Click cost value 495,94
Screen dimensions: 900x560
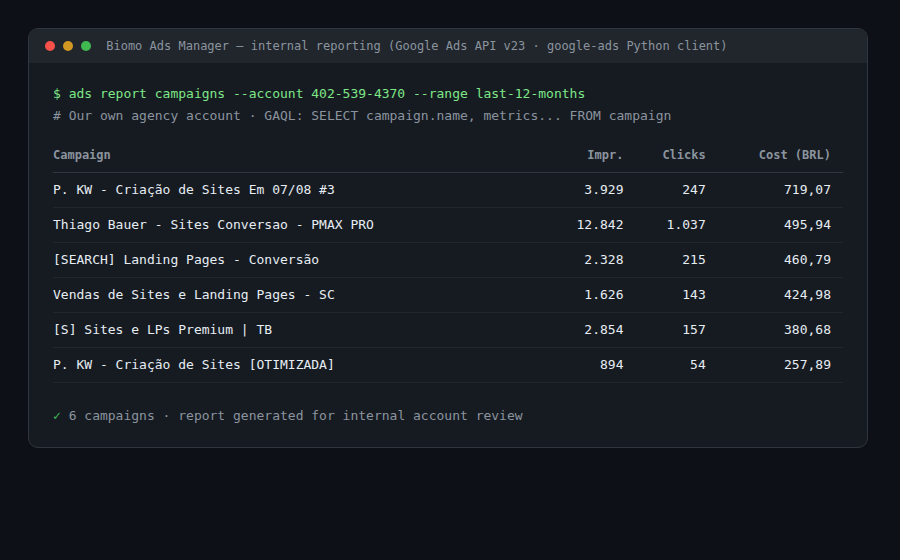coord(807,225)
